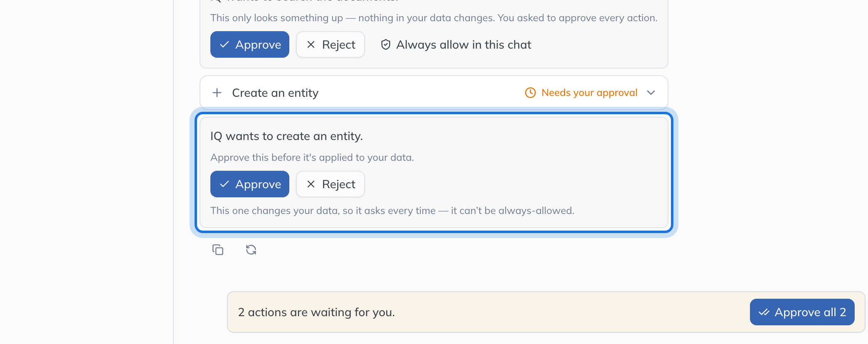Click the "Needs your approval" status label
Viewport: 868px width, 344px height.
click(589, 93)
